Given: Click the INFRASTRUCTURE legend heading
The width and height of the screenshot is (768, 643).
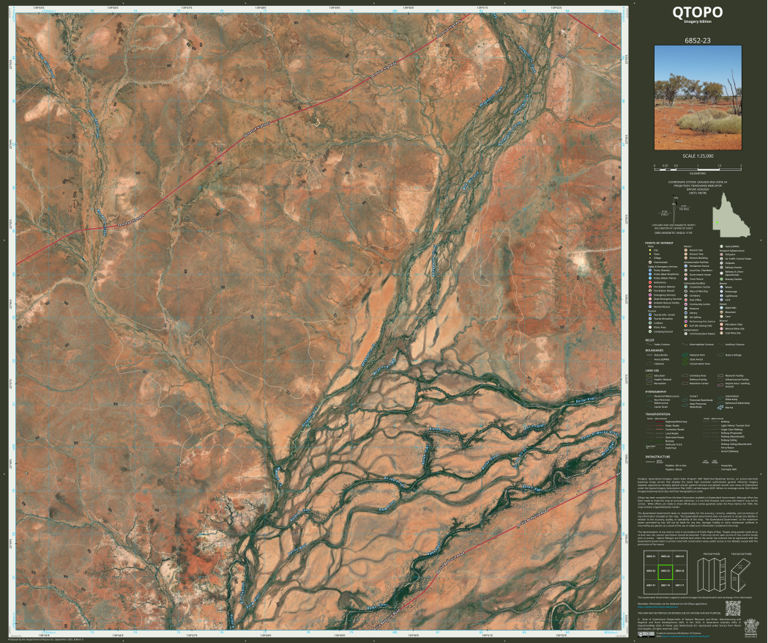Looking at the screenshot, I should tap(658, 457).
